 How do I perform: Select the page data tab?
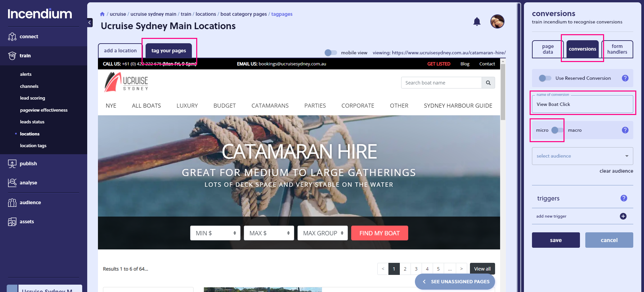tap(548, 49)
